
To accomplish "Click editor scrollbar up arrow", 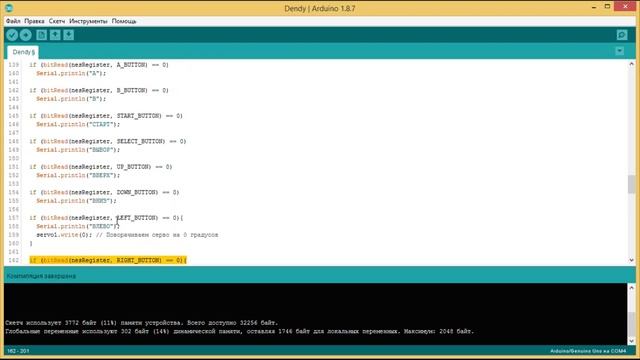I will [631, 64].
